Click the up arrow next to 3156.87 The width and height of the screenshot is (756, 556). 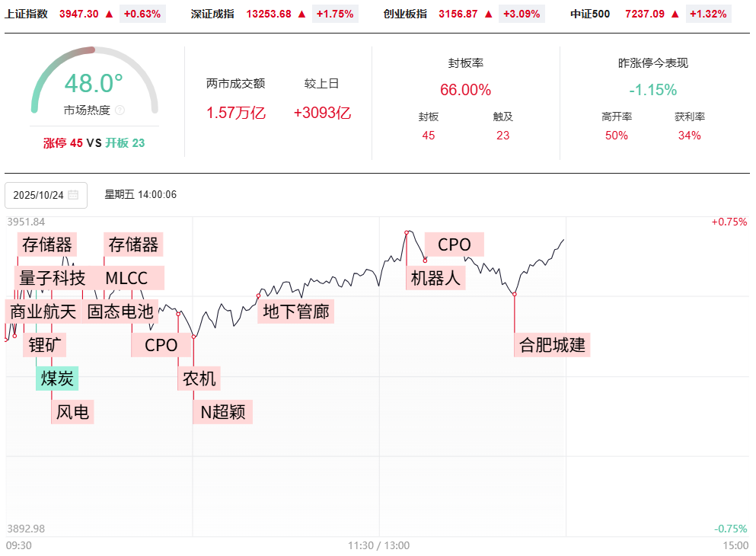point(489,14)
